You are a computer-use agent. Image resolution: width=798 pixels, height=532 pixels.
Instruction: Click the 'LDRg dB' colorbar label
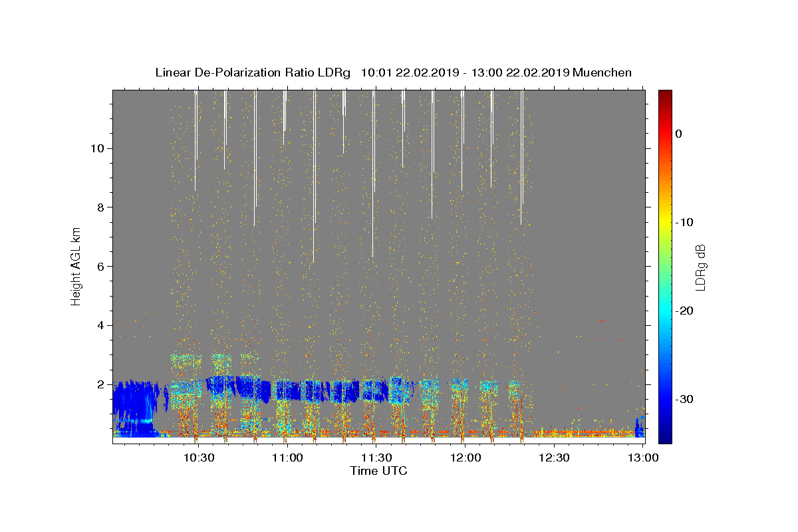[x=700, y=268]
